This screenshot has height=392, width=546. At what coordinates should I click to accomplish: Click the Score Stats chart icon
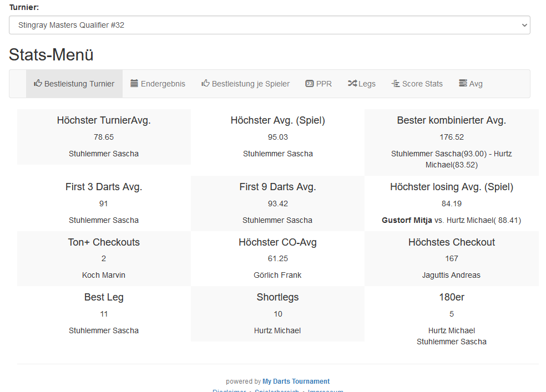[x=396, y=84]
